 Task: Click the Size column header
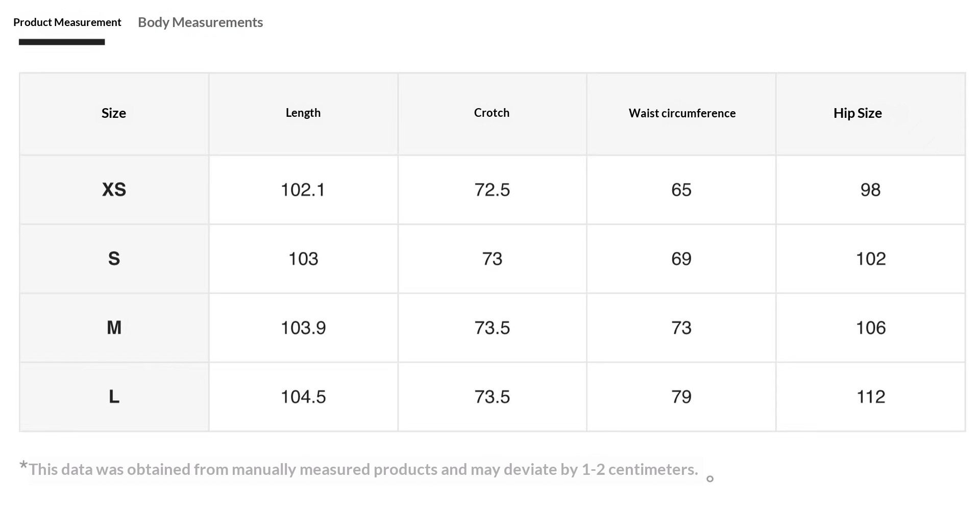(114, 113)
